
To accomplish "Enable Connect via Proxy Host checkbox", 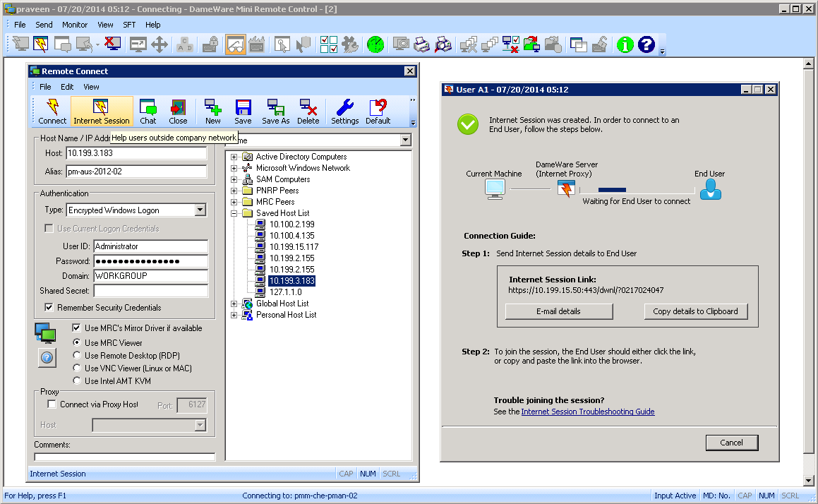I will coord(52,404).
